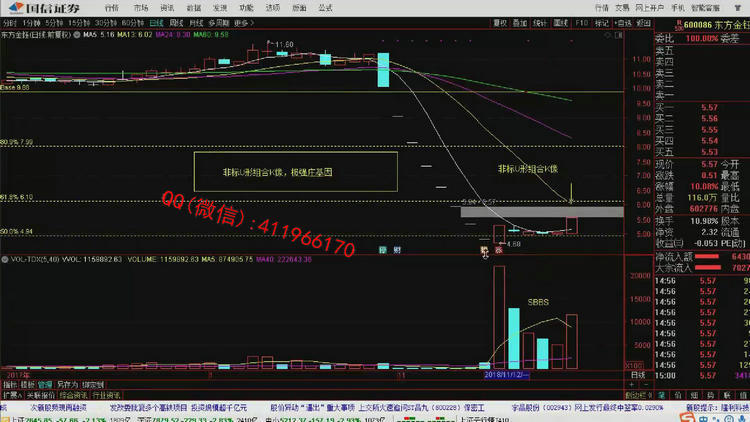Click the 叠加 overlay toolbar button
The image size is (750, 422).
(520, 23)
